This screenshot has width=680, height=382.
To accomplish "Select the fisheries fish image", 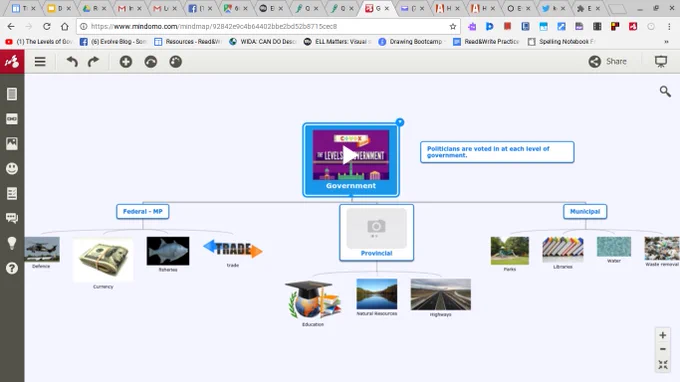I will [168, 251].
